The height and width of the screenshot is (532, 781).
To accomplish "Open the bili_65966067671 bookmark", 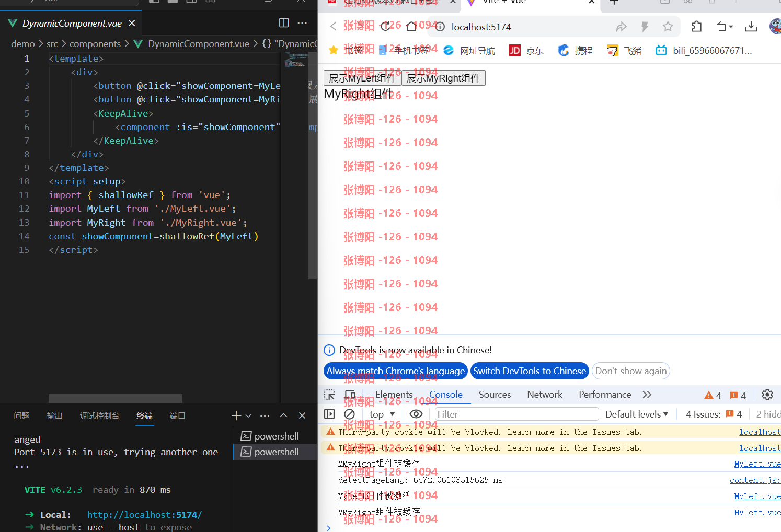I will pos(704,50).
